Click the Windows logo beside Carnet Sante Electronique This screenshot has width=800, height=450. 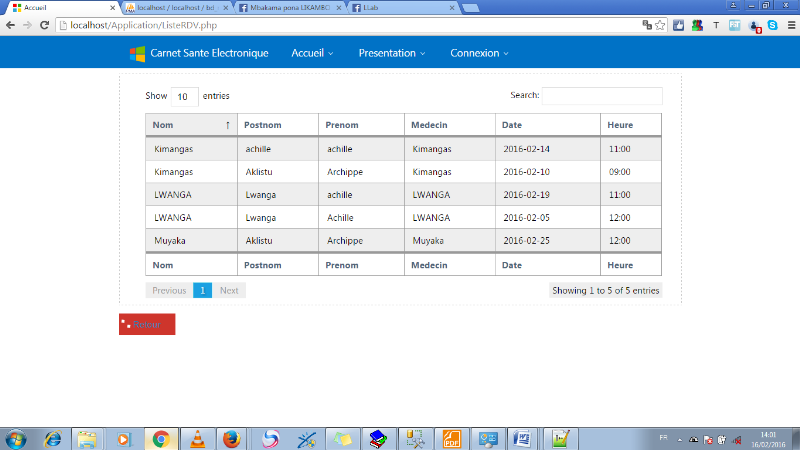click(137, 54)
